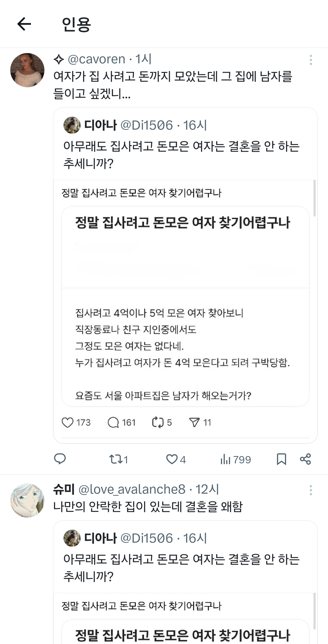Tap send icon with 11 in embedded screenshot
The image size is (328, 644).
(194, 423)
